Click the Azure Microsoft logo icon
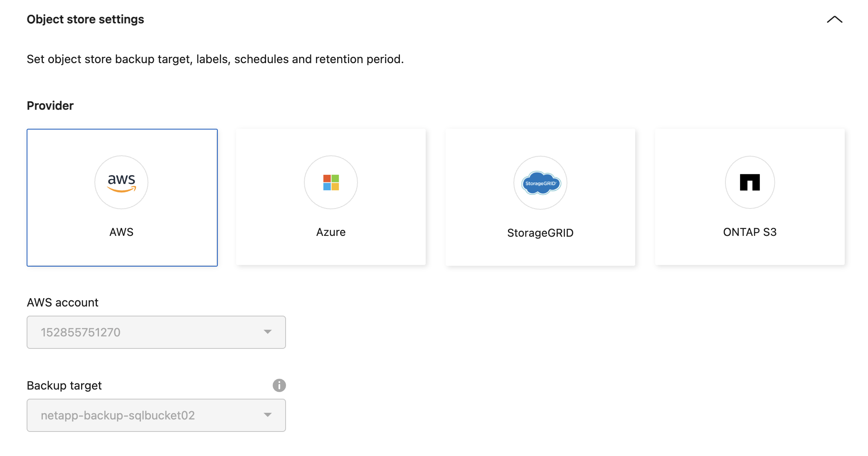This screenshot has height=456, width=868. [330, 182]
